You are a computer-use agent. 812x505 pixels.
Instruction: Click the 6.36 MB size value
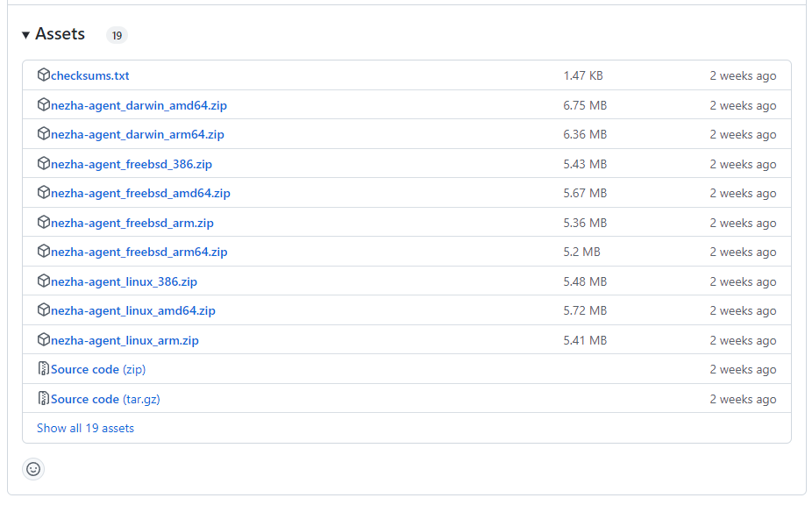[585, 135]
